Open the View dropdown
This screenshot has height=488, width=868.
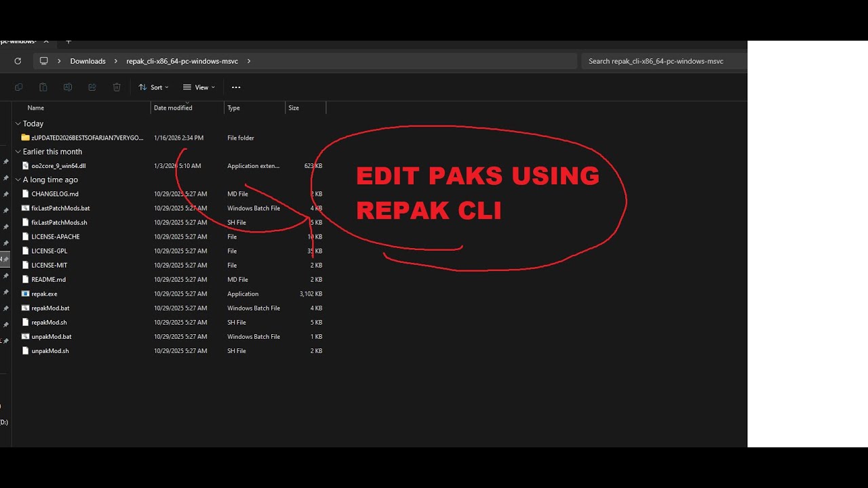click(x=199, y=87)
